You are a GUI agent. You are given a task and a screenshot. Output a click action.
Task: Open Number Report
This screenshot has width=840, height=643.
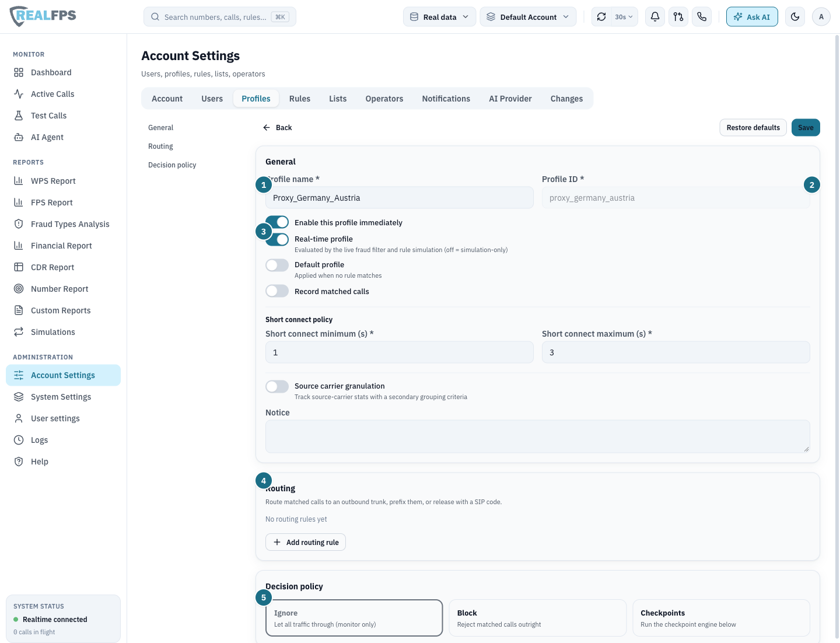[63, 289]
